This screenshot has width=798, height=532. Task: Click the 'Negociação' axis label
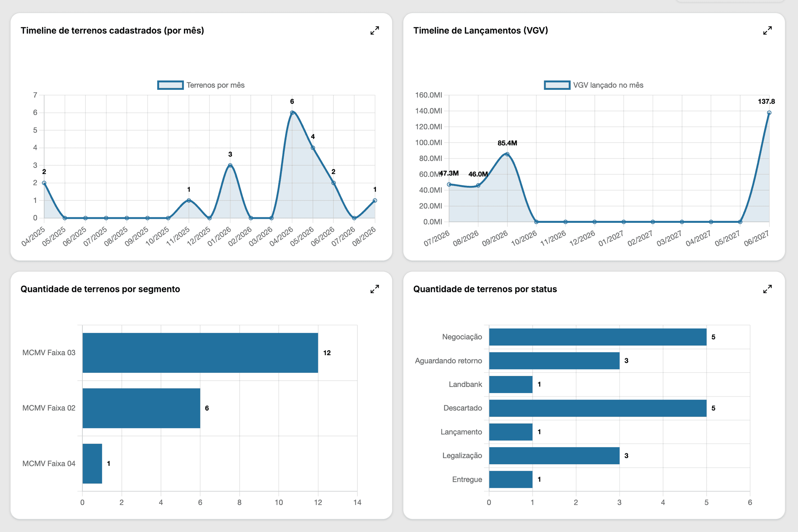[x=462, y=337]
